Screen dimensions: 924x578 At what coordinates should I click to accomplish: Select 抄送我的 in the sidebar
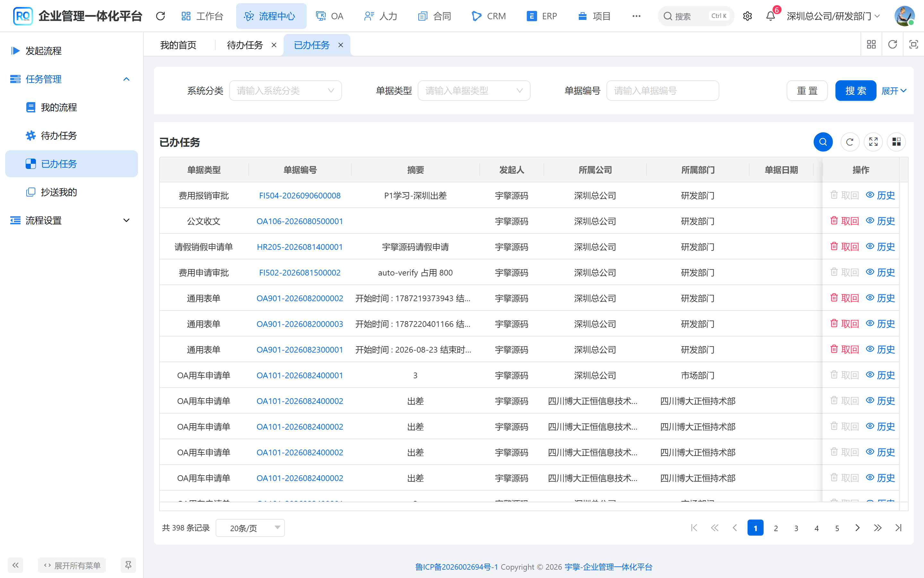(72, 192)
